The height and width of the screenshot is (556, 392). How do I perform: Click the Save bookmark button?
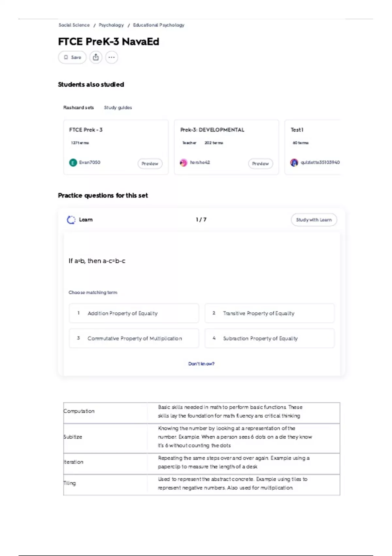pos(72,57)
